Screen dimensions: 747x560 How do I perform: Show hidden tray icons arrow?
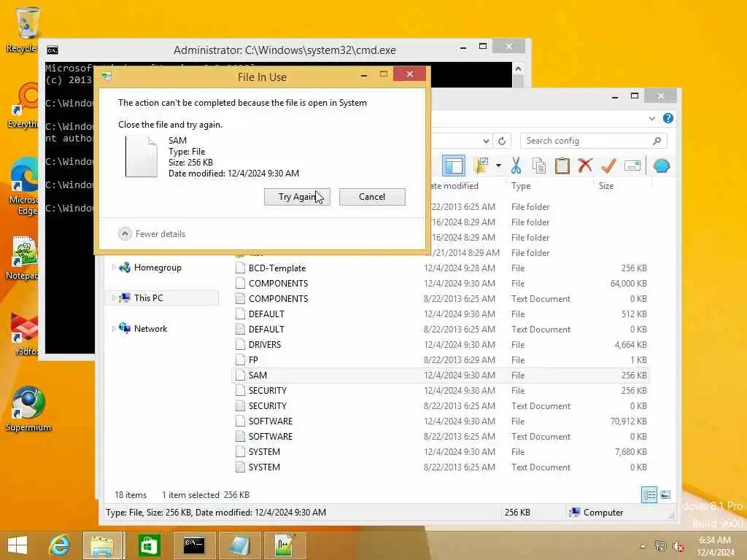(x=643, y=546)
